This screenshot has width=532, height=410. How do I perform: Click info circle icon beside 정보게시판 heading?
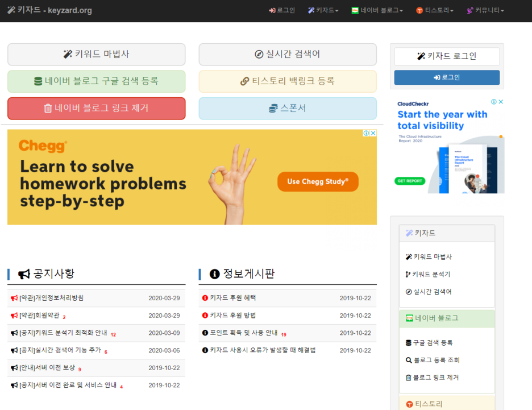click(214, 274)
